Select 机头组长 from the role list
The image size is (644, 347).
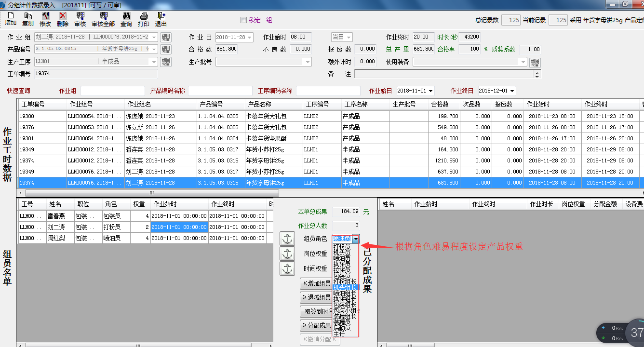346,287
